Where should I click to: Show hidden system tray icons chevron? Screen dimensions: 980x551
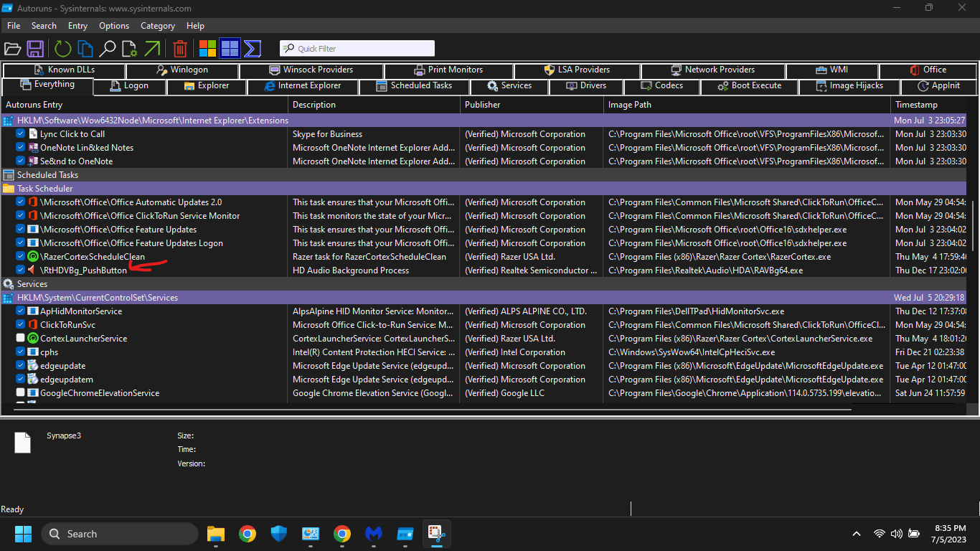click(x=856, y=534)
